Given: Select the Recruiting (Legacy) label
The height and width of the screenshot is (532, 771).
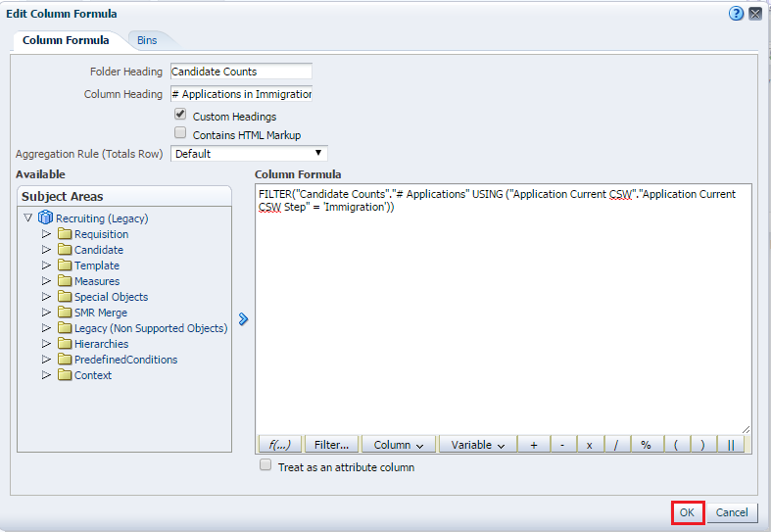Looking at the screenshot, I should (x=102, y=218).
